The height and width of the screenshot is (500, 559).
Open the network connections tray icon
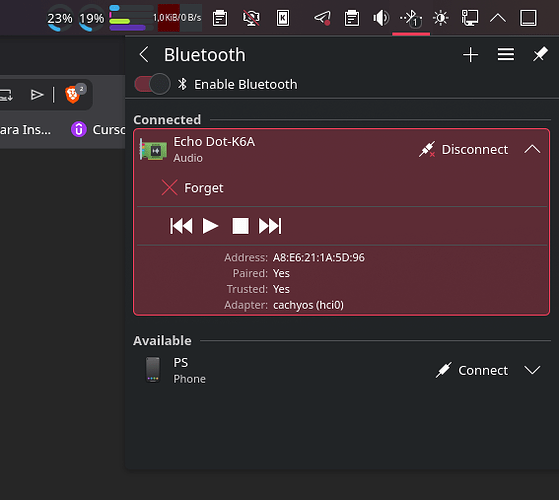(x=470, y=18)
